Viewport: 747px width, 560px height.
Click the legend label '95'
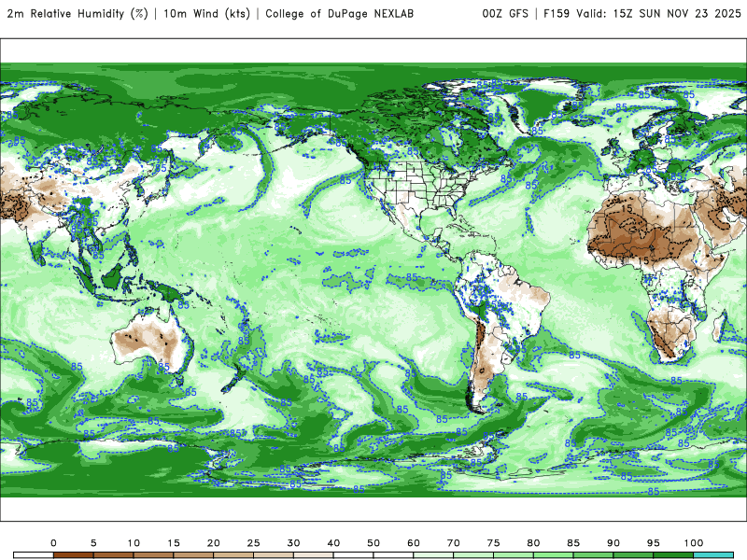[x=654, y=543]
